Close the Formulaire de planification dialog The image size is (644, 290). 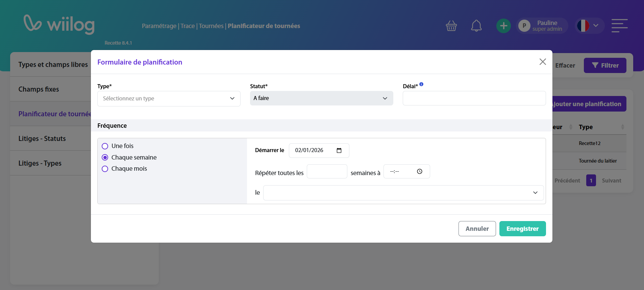[x=542, y=62]
